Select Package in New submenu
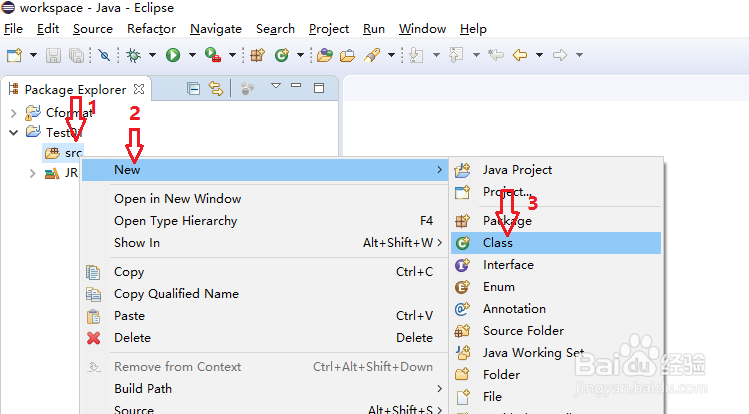749x414 pixels. pos(556,221)
